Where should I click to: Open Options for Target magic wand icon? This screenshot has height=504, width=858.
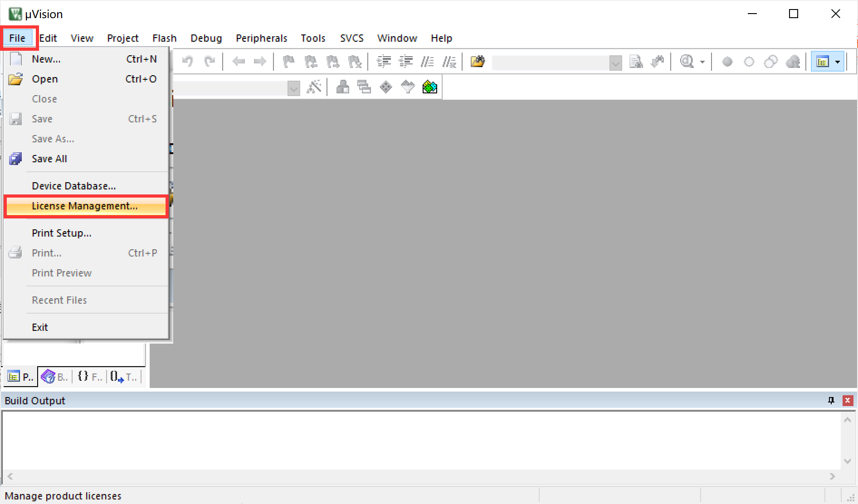tap(314, 87)
